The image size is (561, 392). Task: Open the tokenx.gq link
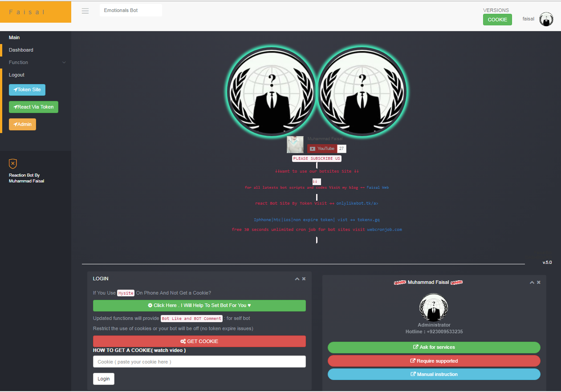pos(369,220)
